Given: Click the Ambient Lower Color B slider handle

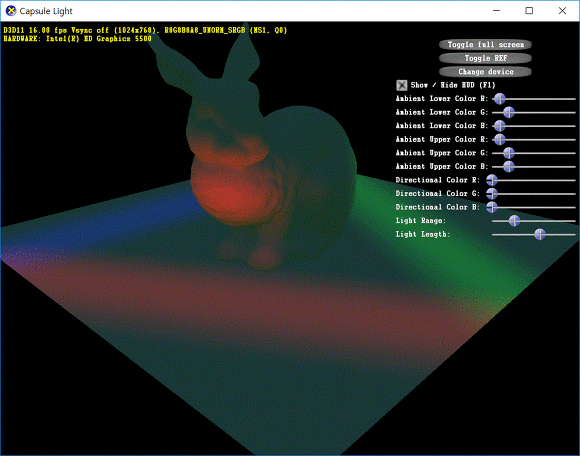Looking at the screenshot, I should [x=500, y=126].
